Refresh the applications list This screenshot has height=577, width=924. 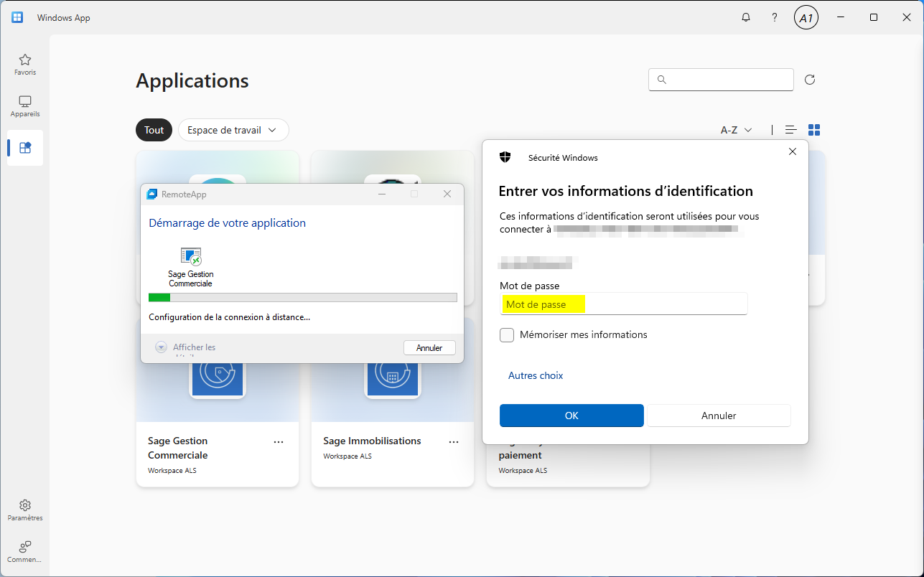(810, 80)
